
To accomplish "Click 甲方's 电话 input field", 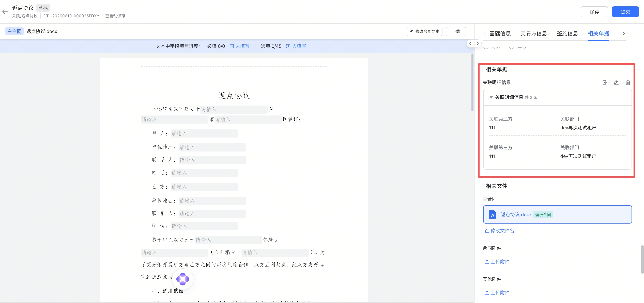I will tap(204, 173).
